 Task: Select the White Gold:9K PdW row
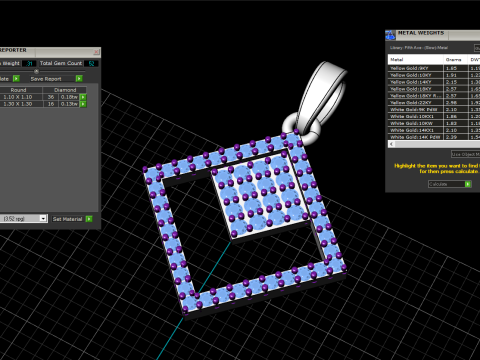point(433,109)
